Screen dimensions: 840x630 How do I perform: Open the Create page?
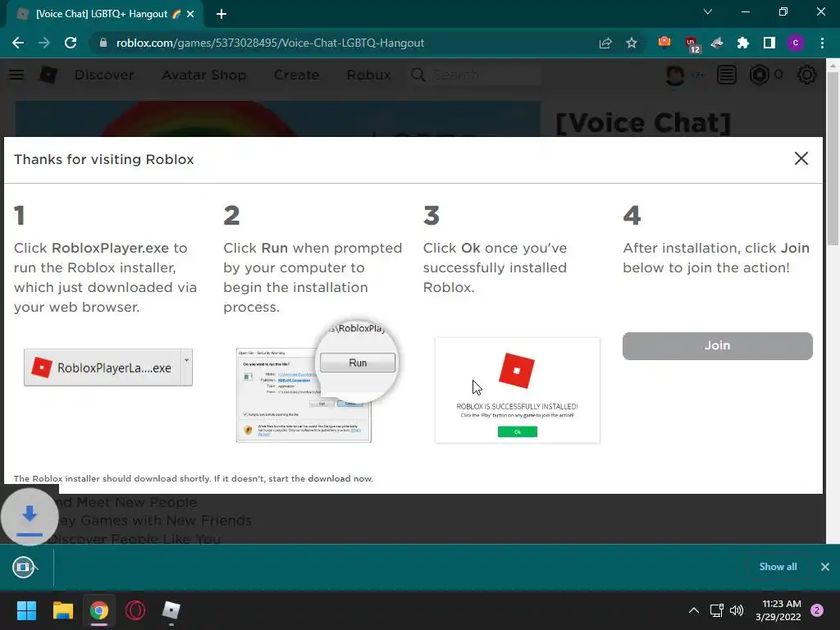(x=297, y=75)
